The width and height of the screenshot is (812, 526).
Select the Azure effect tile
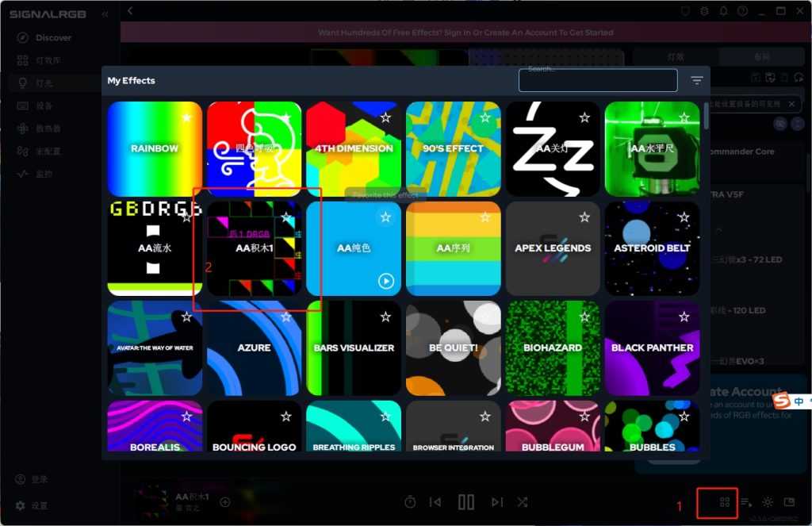point(255,348)
